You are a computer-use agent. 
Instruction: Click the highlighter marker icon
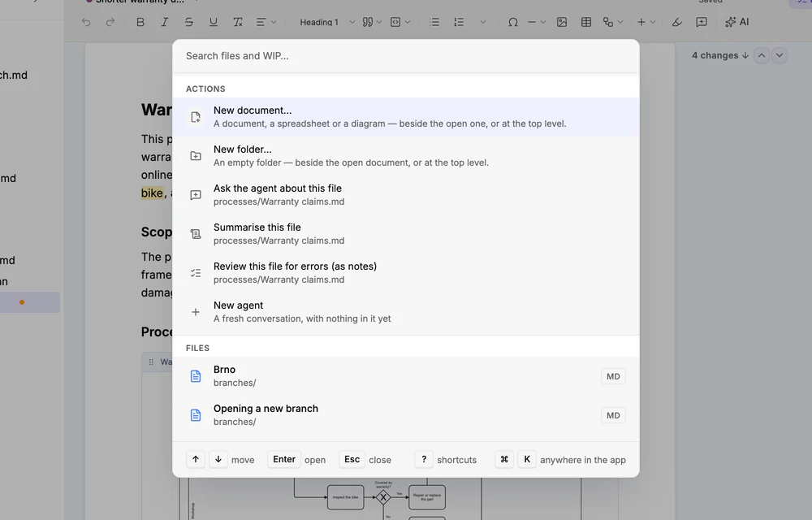click(677, 22)
